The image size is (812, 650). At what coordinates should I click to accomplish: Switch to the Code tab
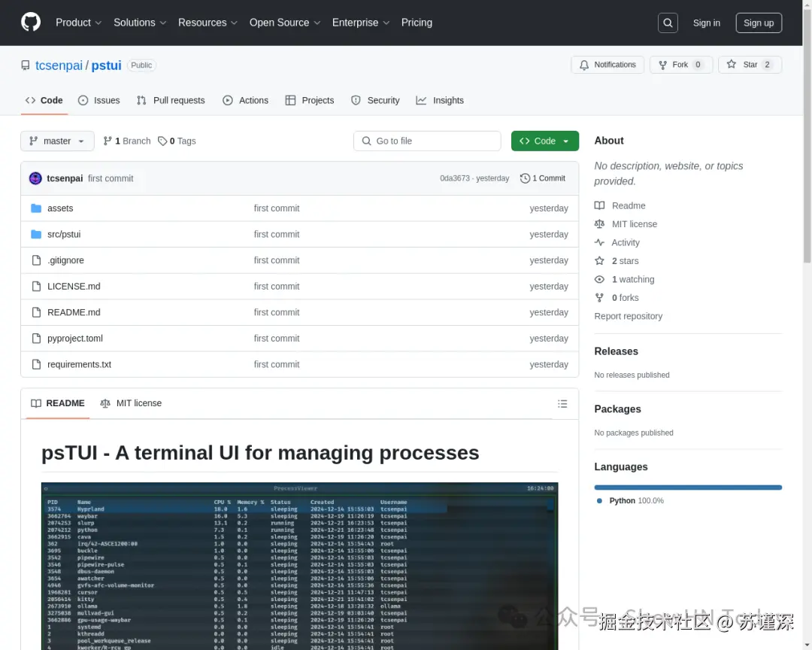[x=44, y=101]
